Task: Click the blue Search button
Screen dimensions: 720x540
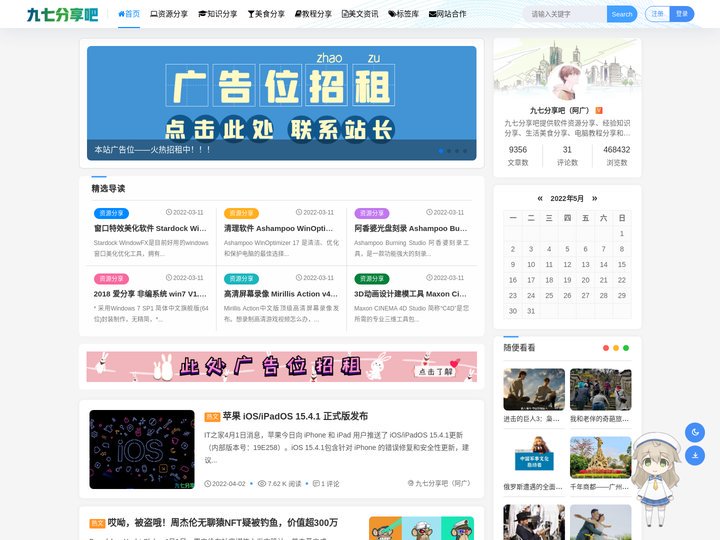Action: [x=622, y=14]
